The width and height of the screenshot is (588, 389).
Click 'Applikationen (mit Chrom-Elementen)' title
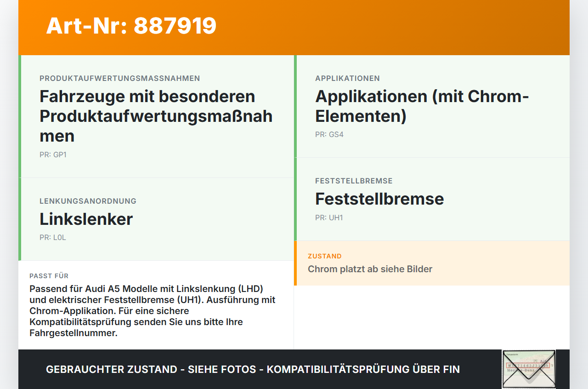click(x=422, y=106)
